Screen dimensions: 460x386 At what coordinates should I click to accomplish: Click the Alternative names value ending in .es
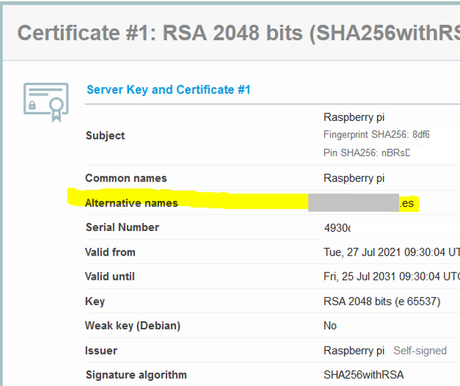pyautogui.click(x=361, y=203)
